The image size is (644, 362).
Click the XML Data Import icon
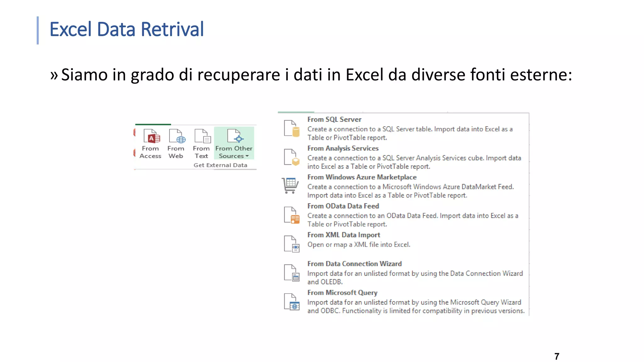pyautogui.click(x=291, y=244)
